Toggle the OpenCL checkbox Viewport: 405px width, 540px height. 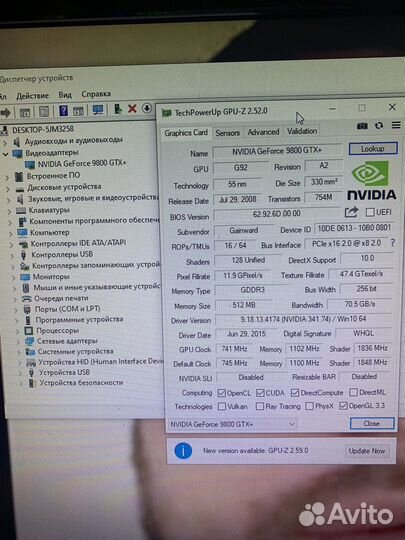click(222, 393)
